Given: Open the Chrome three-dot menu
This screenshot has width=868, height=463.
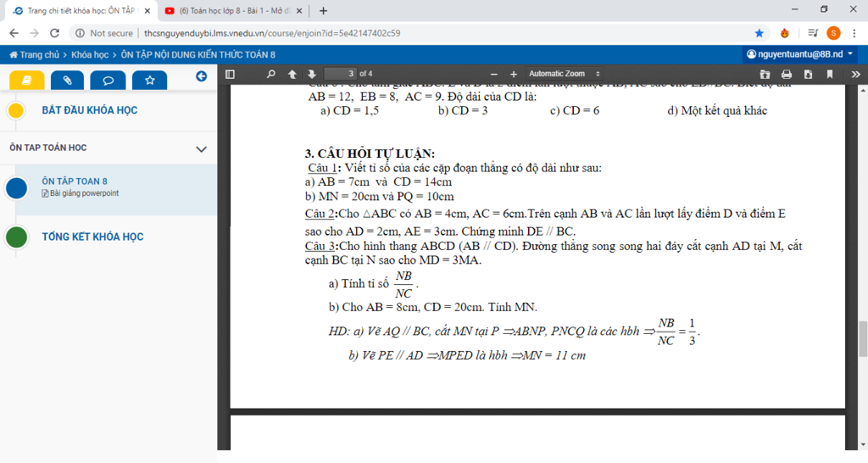Looking at the screenshot, I should (x=854, y=33).
